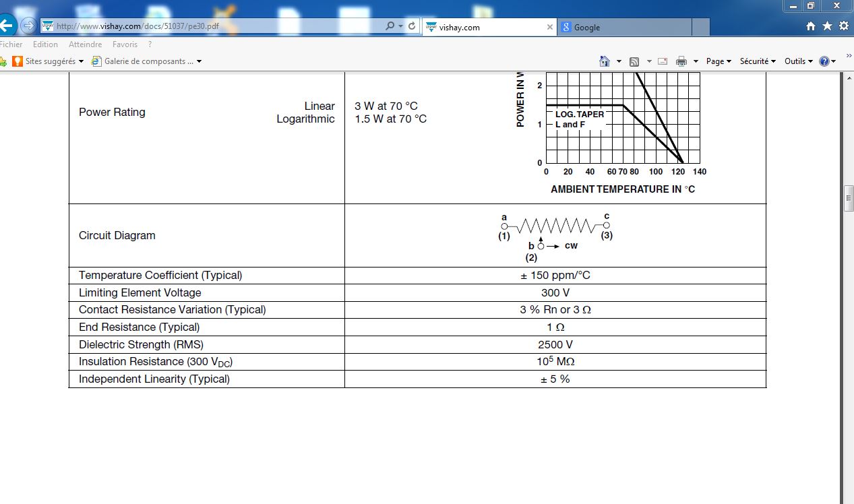The image size is (854, 504).
Task: Open the address bar autocomplete dropdown arrow
Action: tap(400, 26)
